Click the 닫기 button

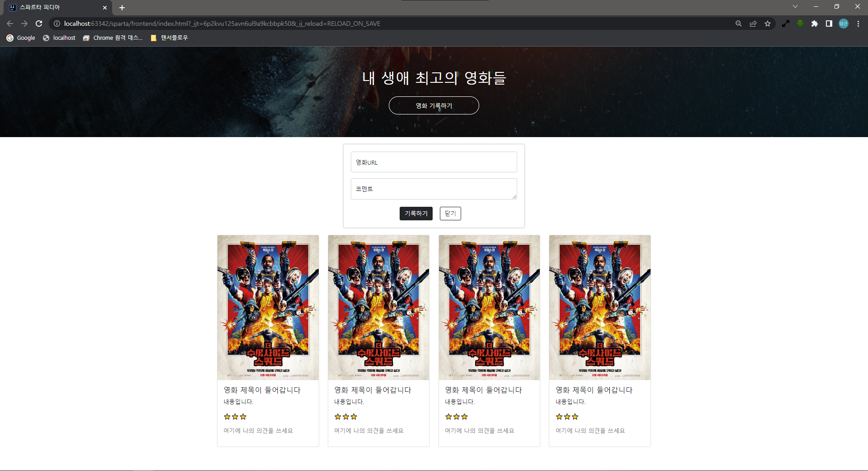[x=450, y=214]
